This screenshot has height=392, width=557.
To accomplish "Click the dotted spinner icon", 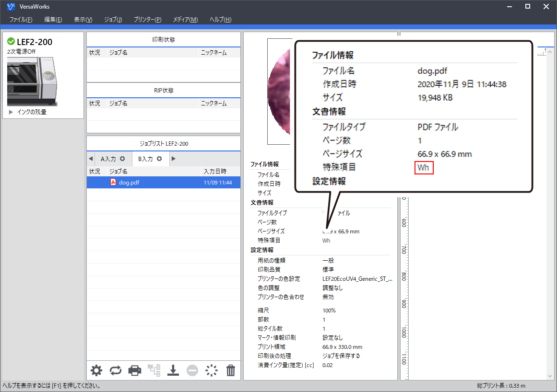I will point(212,370).
